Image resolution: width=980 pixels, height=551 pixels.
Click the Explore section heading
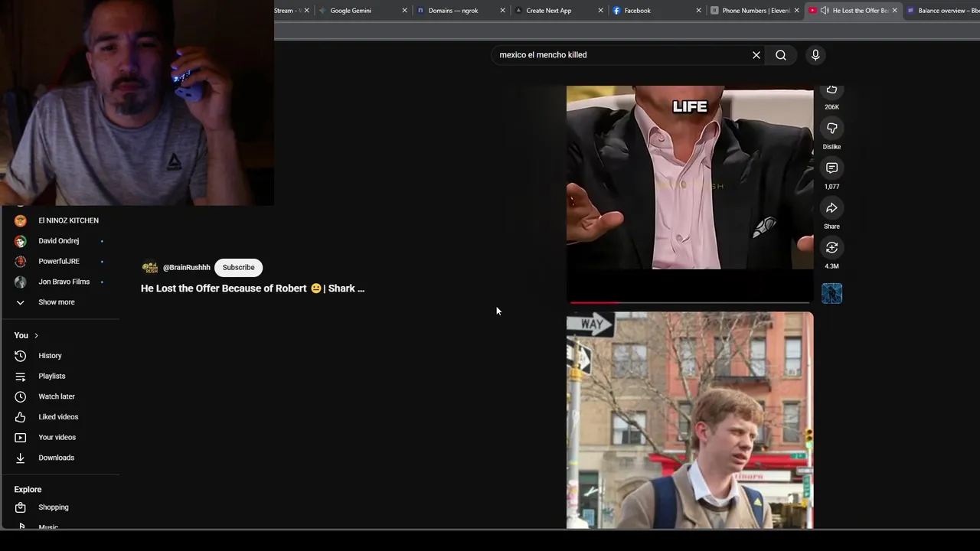point(28,490)
